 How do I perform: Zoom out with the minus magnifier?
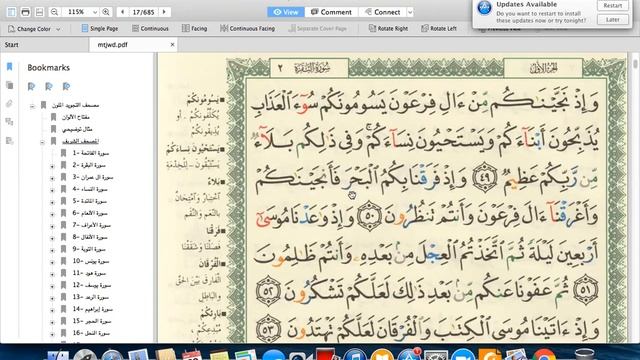coord(54,12)
